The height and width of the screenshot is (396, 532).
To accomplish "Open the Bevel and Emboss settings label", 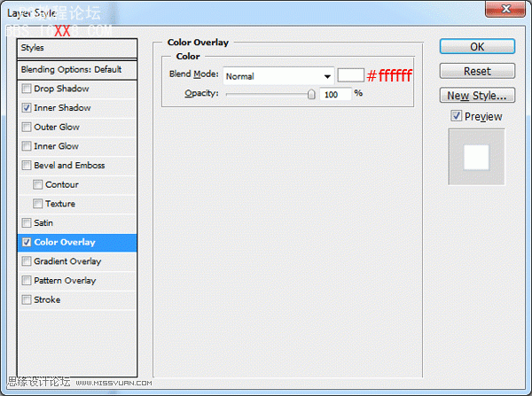I will pos(69,165).
